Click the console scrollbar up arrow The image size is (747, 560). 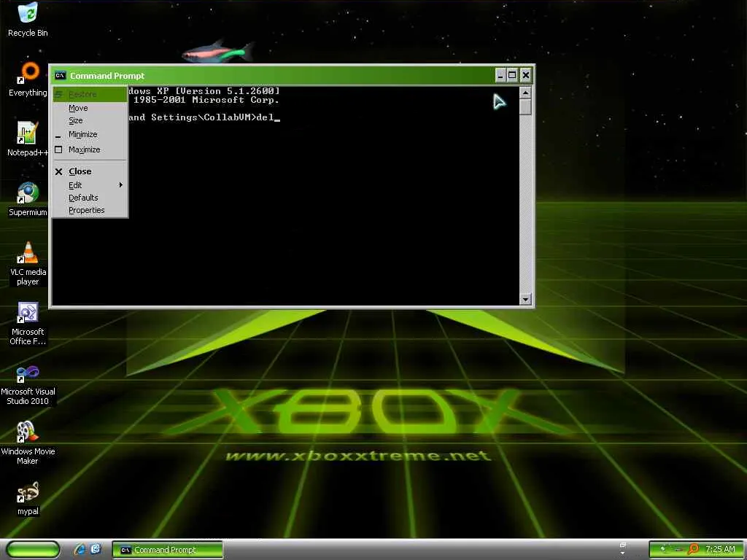pos(525,93)
